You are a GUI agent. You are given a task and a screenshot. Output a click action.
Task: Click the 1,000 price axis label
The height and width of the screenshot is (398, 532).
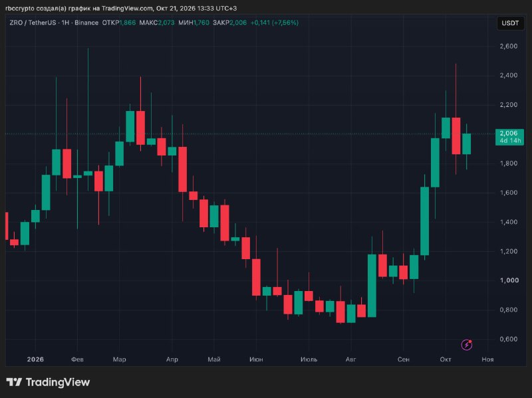(x=509, y=280)
